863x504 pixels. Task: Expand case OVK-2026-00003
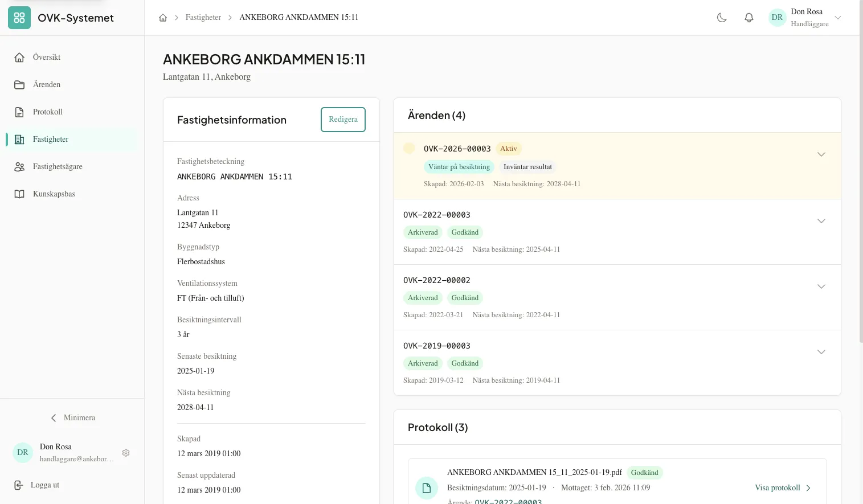[x=821, y=154]
